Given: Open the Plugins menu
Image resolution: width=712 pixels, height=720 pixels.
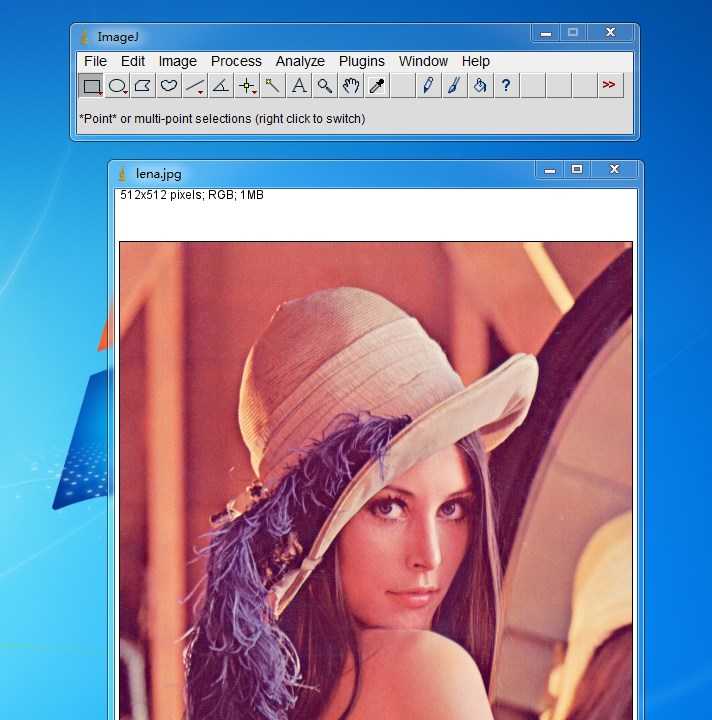Looking at the screenshot, I should (362, 61).
